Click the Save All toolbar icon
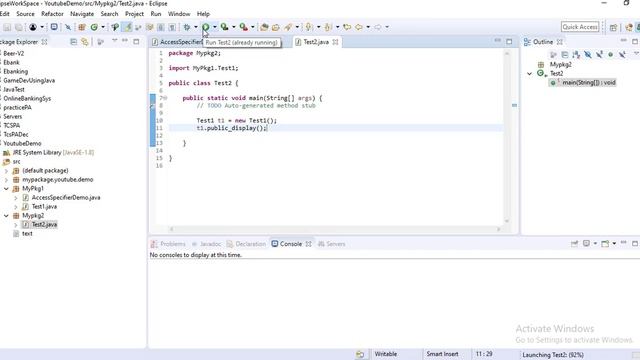 point(19,27)
